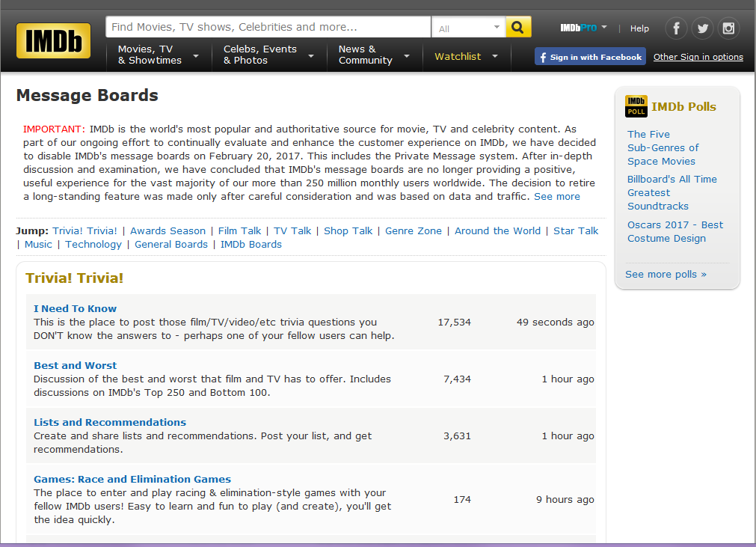This screenshot has height=547, width=756.
Task: Jump to General Boards section
Action: (171, 244)
